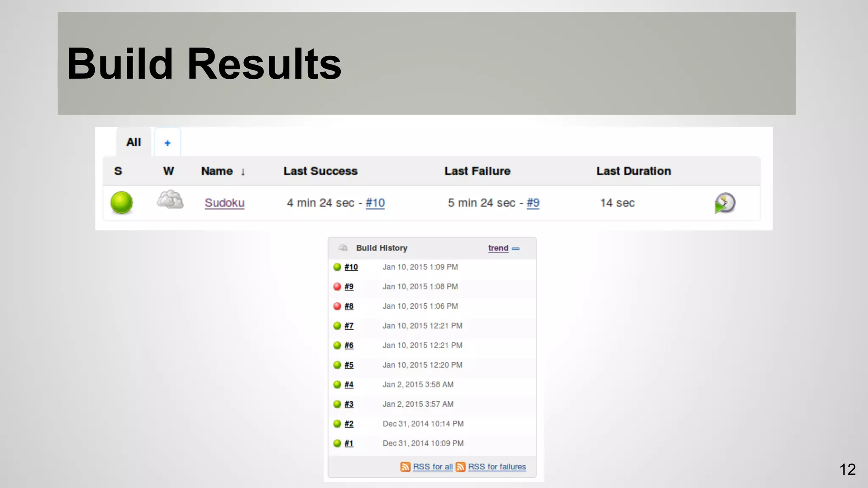Screen dimensions: 868x488
Task: Click the green status ball of build #7
Action: [x=337, y=326]
